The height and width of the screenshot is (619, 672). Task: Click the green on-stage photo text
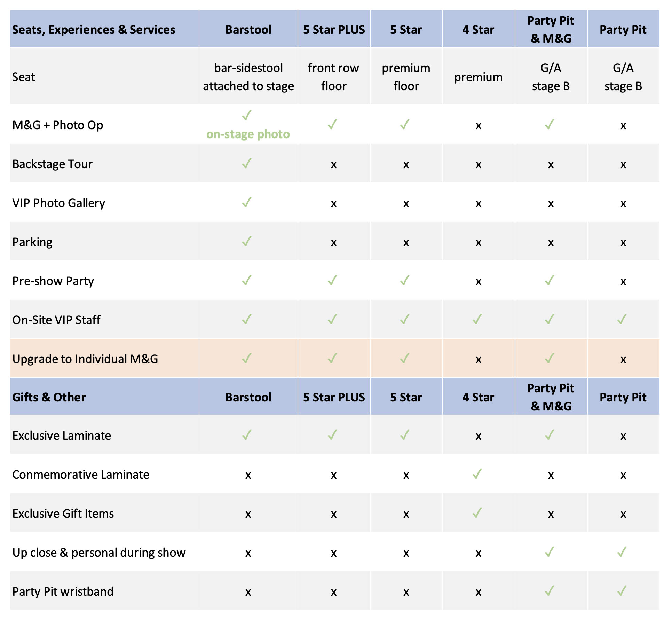248,134
